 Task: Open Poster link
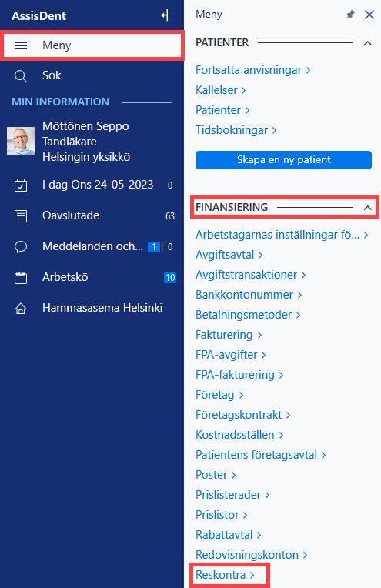(x=216, y=475)
